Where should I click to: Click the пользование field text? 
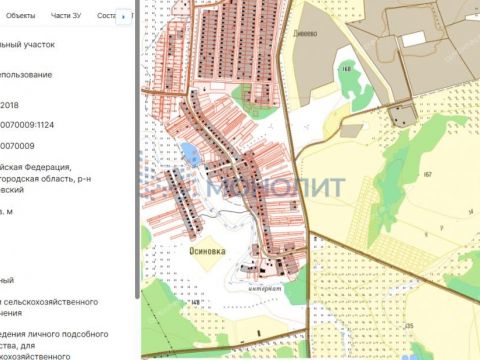pos(26,75)
